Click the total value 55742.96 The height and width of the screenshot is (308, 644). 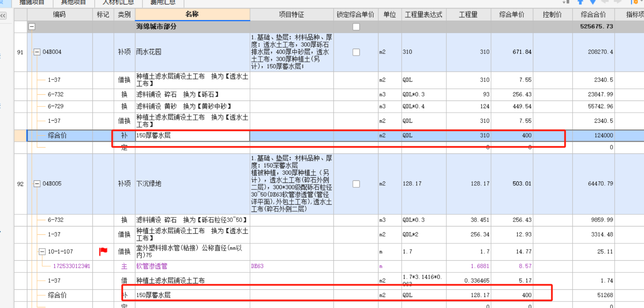(600, 106)
